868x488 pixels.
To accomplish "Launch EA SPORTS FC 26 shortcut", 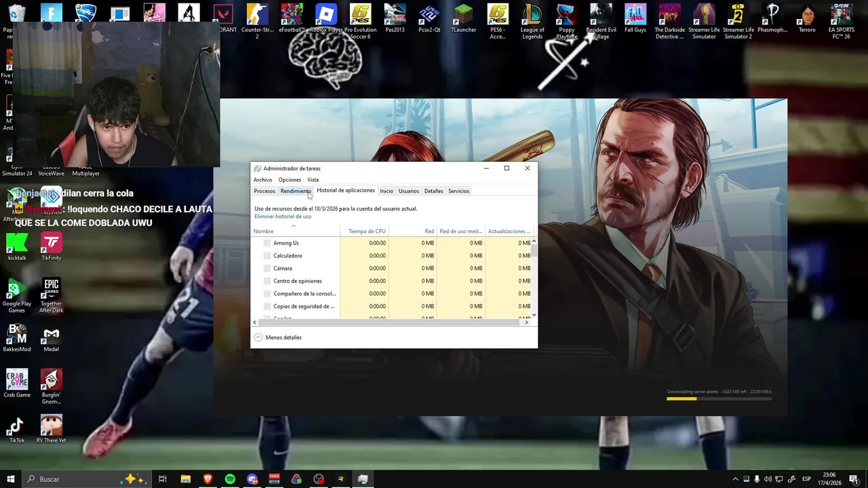I will click(x=842, y=21).
